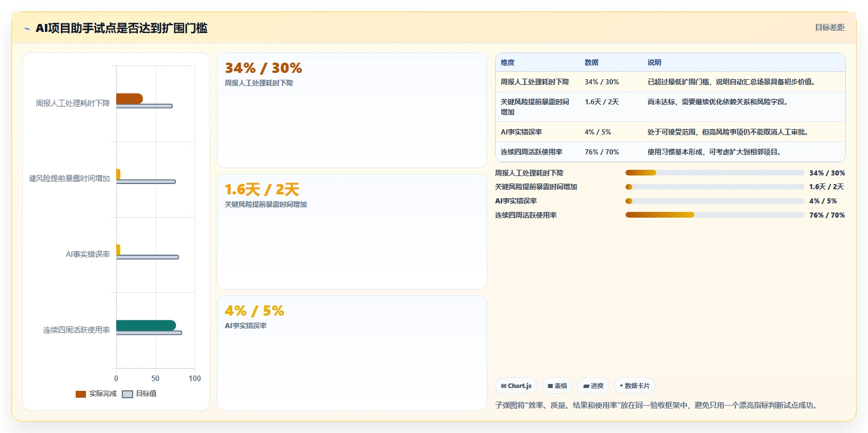Click the progress bar for 关键风险提前暴露时间增加
The height and width of the screenshot is (433, 868).
(715, 187)
